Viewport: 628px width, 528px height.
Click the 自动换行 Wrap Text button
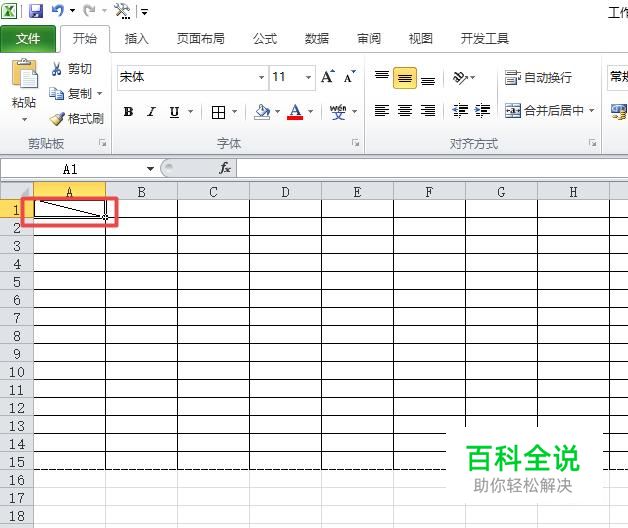click(x=538, y=77)
